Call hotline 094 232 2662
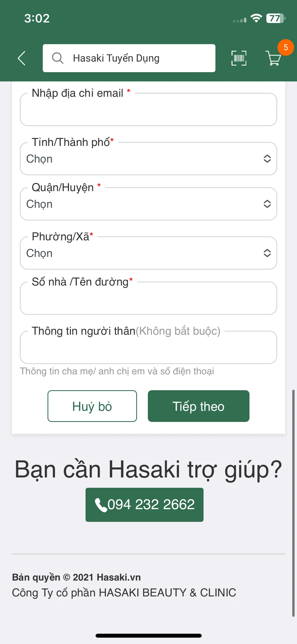This screenshot has height=644, width=297. click(x=144, y=505)
